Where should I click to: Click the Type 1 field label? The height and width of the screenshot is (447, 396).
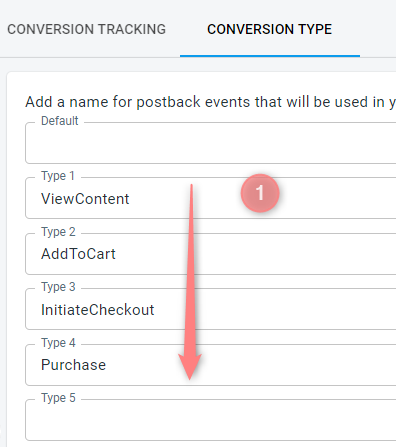point(58,176)
